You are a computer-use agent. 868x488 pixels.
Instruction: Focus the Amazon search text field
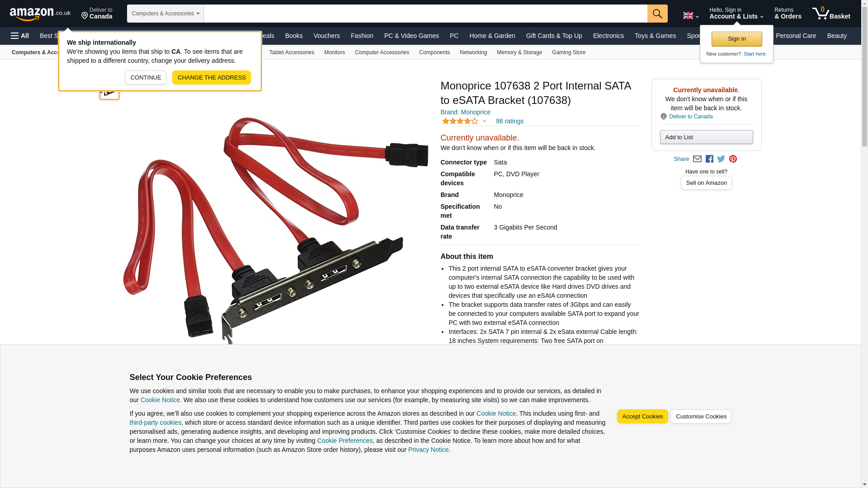coord(425,14)
